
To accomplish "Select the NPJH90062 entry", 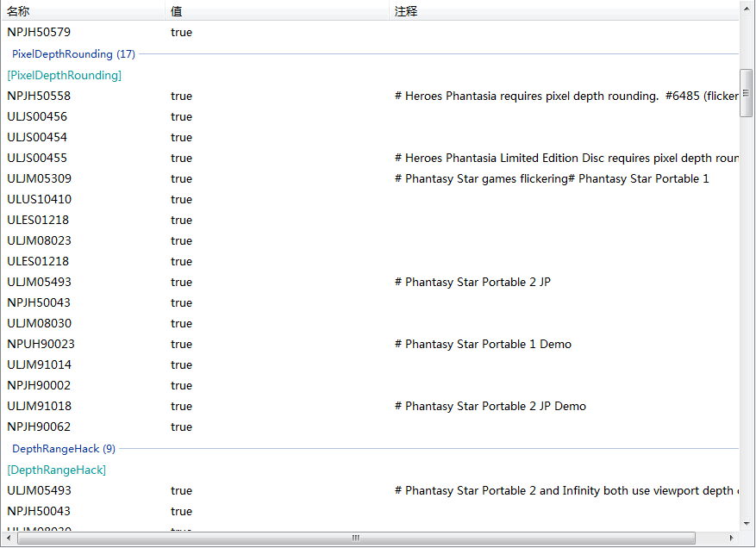I will [x=39, y=427].
